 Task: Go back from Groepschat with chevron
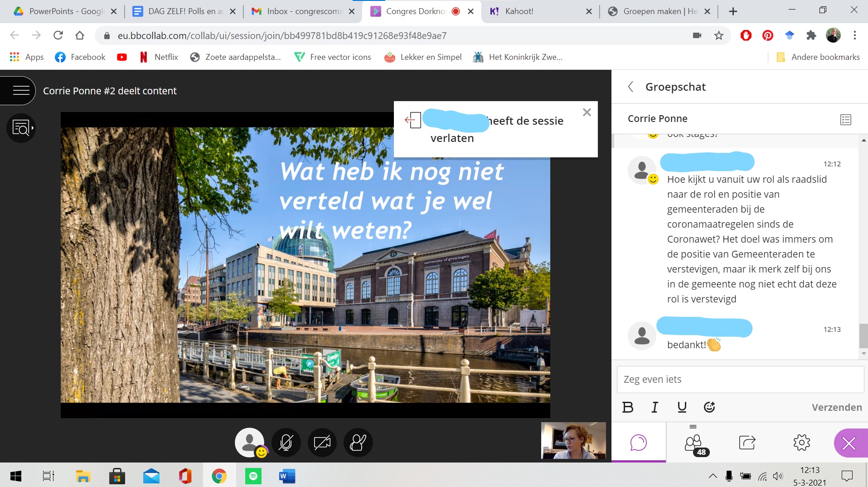pos(630,87)
